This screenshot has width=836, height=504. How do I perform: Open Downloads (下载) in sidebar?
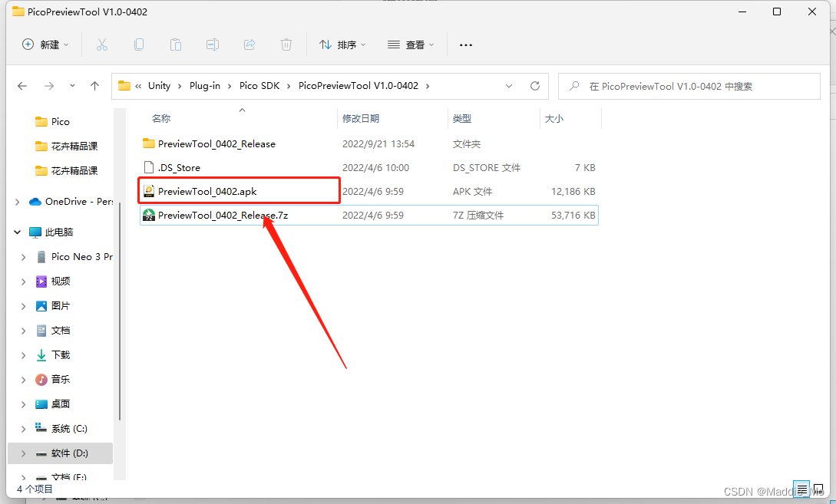click(53, 355)
